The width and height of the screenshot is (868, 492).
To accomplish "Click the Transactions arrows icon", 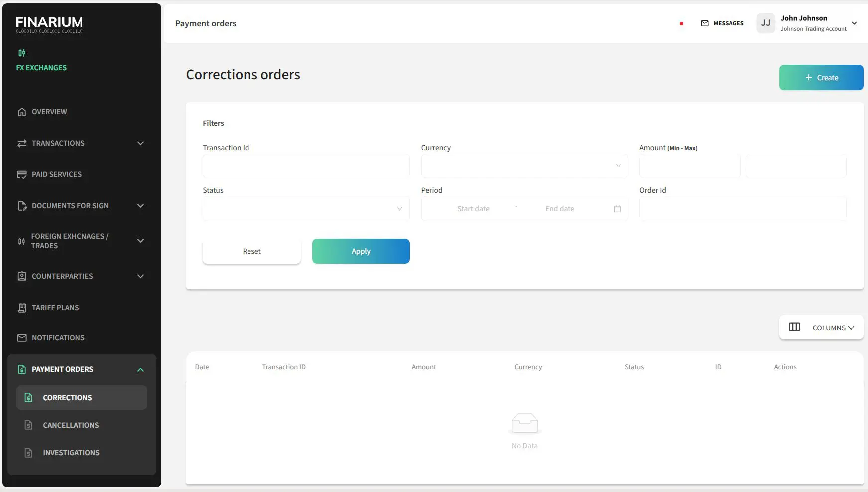I will point(22,143).
